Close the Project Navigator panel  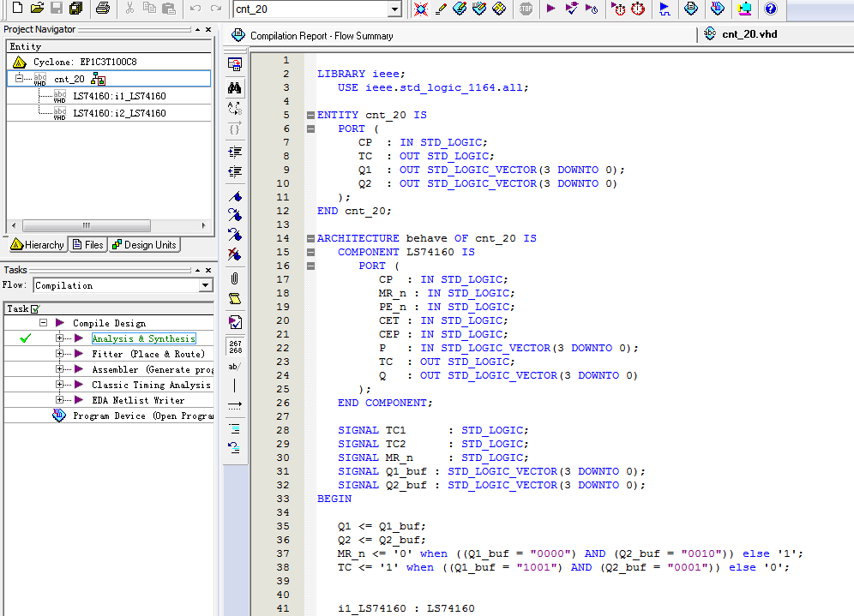[208, 29]
